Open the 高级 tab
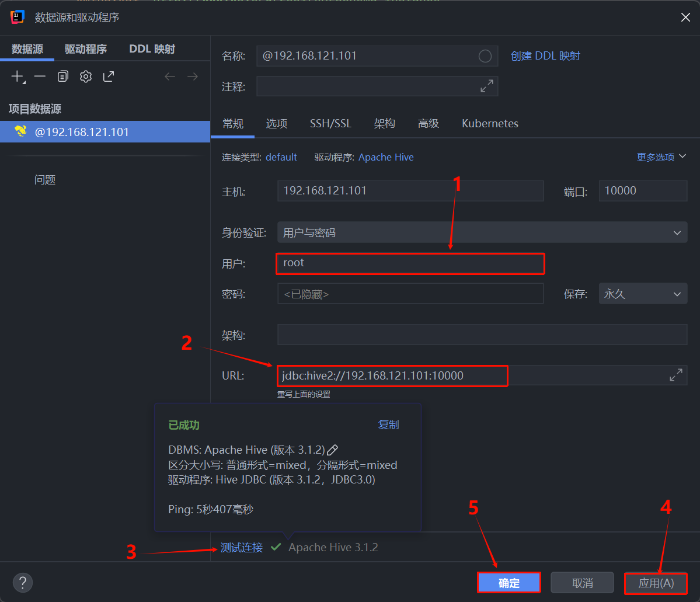The height and width of the screenshot is (602, 700). [x=429, y=124]
